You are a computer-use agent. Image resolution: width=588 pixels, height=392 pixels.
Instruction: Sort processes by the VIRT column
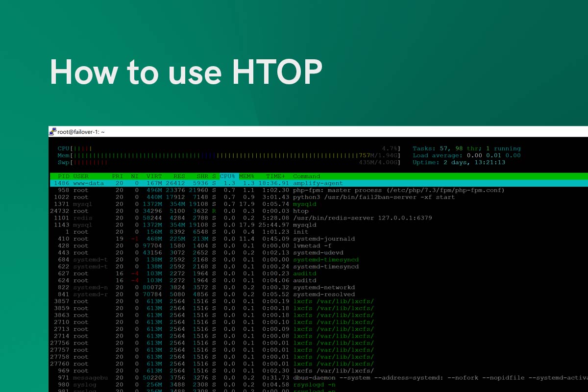[x=154, y=176]
